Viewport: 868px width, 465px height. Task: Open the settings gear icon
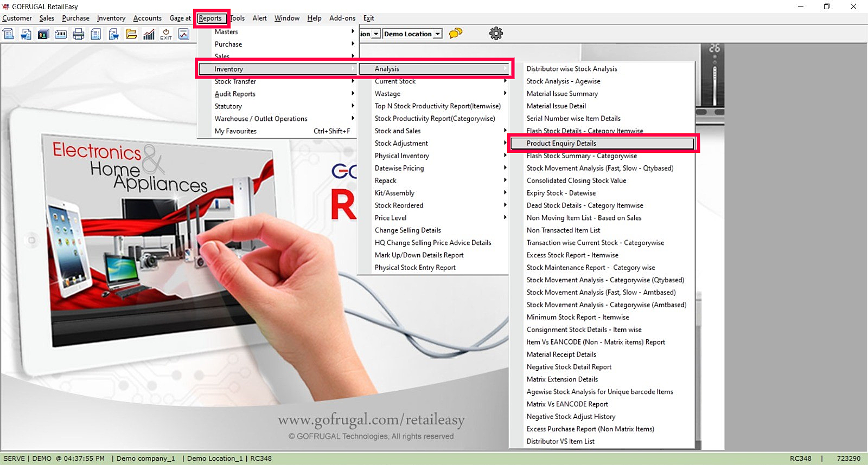[x=496, y=34]
